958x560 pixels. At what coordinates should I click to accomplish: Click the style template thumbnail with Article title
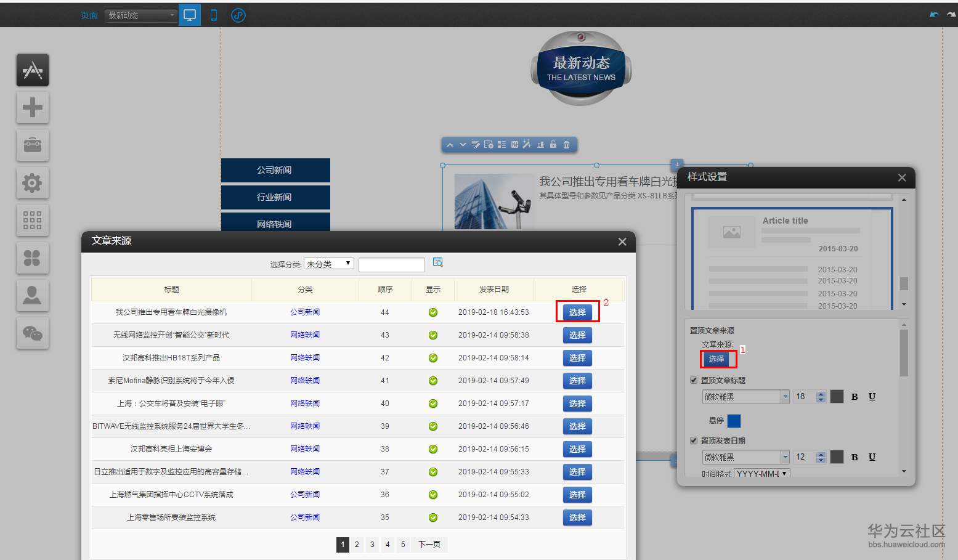(x=792, y=259)
